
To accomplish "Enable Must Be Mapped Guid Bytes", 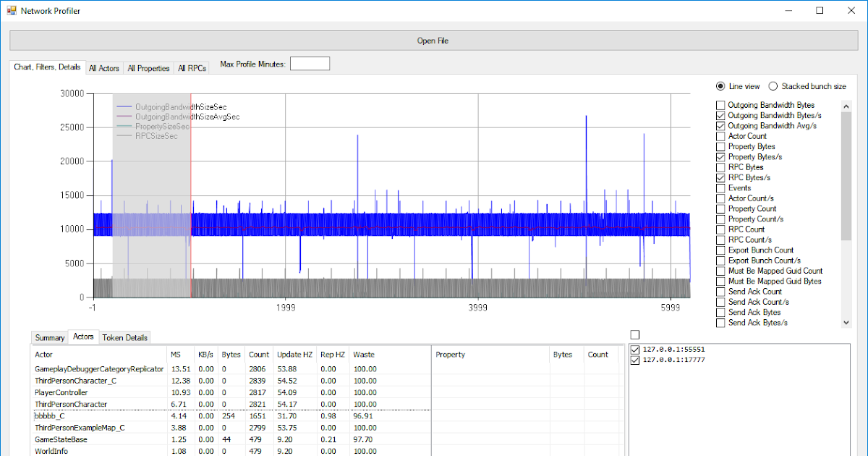I will [720, 281].
